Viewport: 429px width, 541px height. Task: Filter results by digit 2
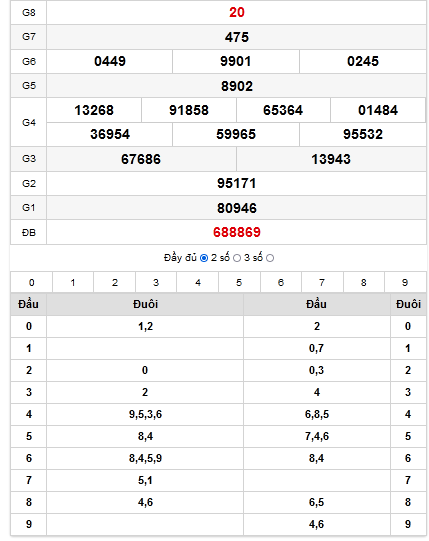point(115,283)
